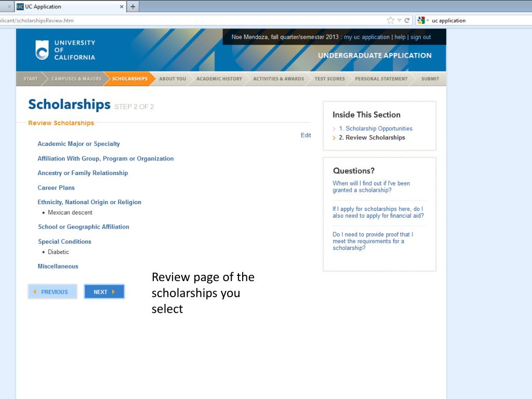
Task: Click the Previous button
Action: [x=52, y=292]
